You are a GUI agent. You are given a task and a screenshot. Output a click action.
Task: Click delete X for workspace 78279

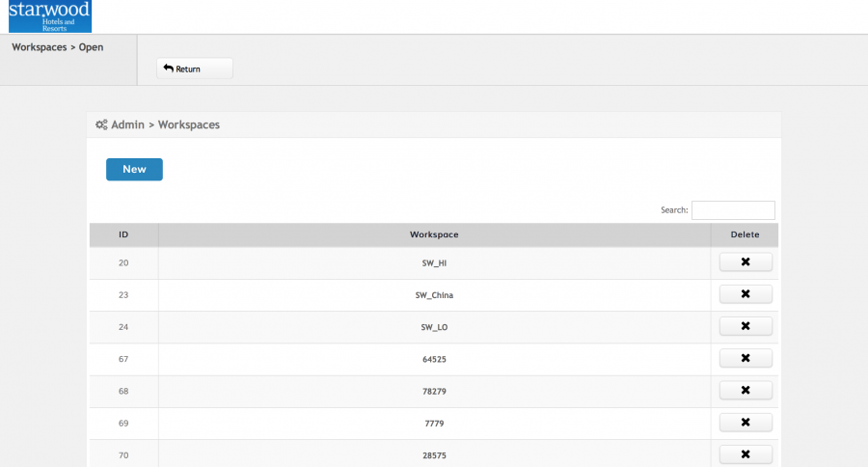pyautogui.click(x=746, y=390)
